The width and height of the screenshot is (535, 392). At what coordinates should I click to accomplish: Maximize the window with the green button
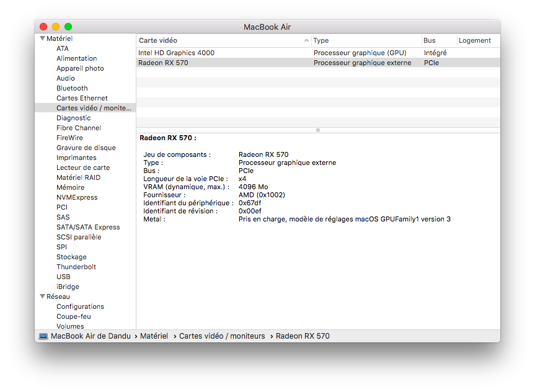tap(68, 27)
